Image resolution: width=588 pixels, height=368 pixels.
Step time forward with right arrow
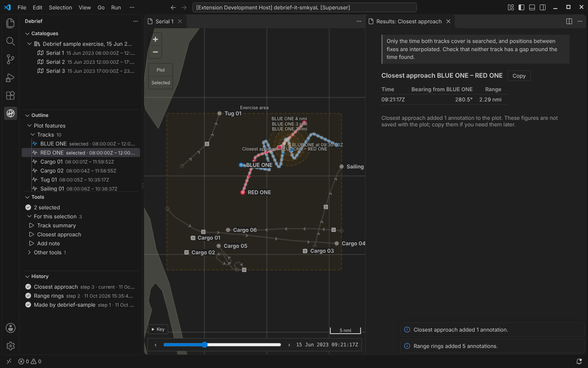pyautogui.click(x=289, y=345)
